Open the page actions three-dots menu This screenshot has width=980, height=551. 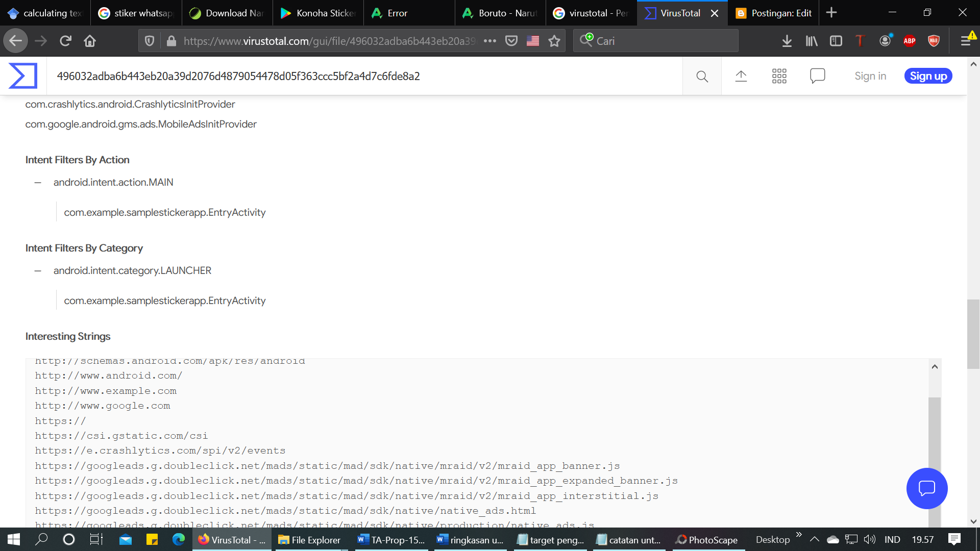pyautogui.click(x=489, y=41)
